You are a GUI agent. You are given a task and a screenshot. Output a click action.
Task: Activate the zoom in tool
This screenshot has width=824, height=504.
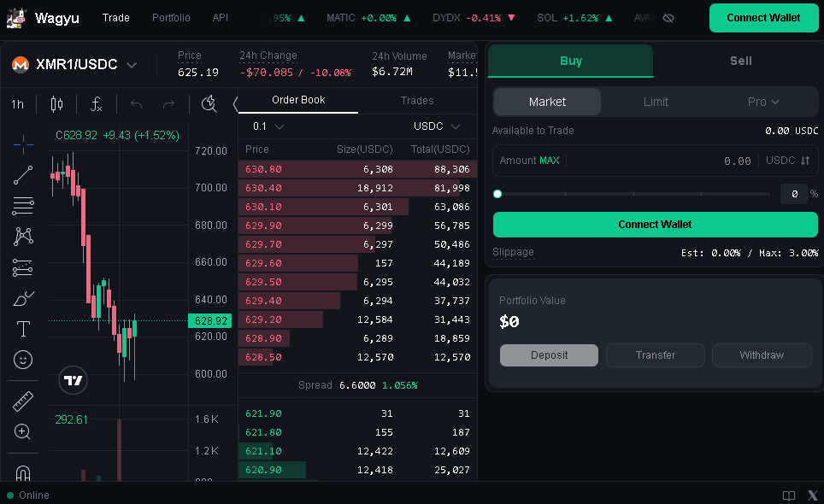coord(23,432)
